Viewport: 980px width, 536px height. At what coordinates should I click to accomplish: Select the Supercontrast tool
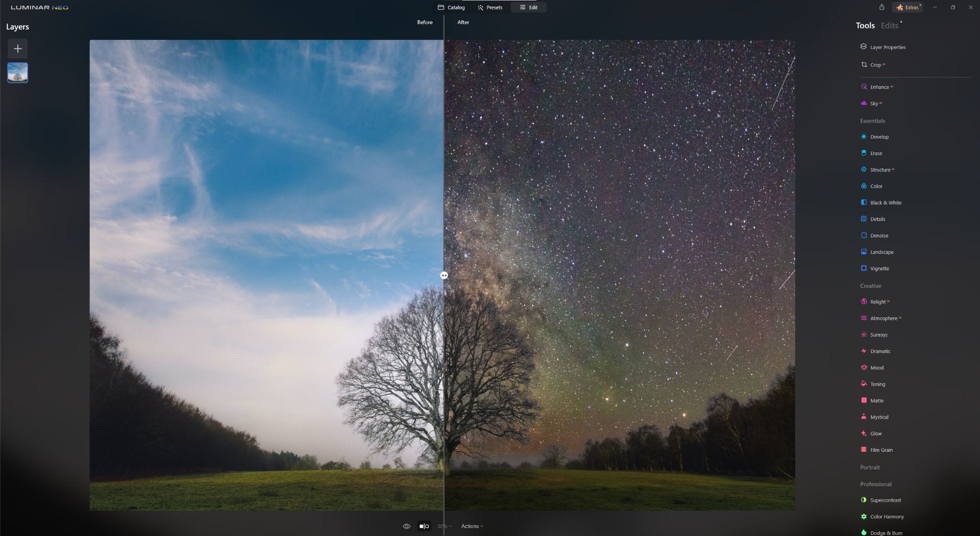coord(885,500)
